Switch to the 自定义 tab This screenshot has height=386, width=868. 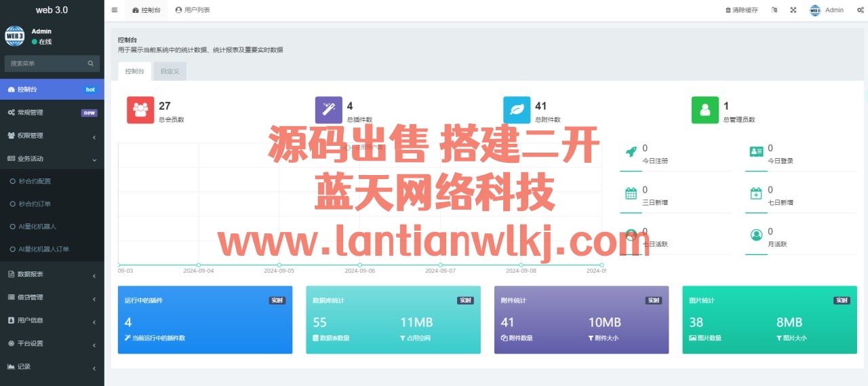pyautogui.click(x=170, y=71)
